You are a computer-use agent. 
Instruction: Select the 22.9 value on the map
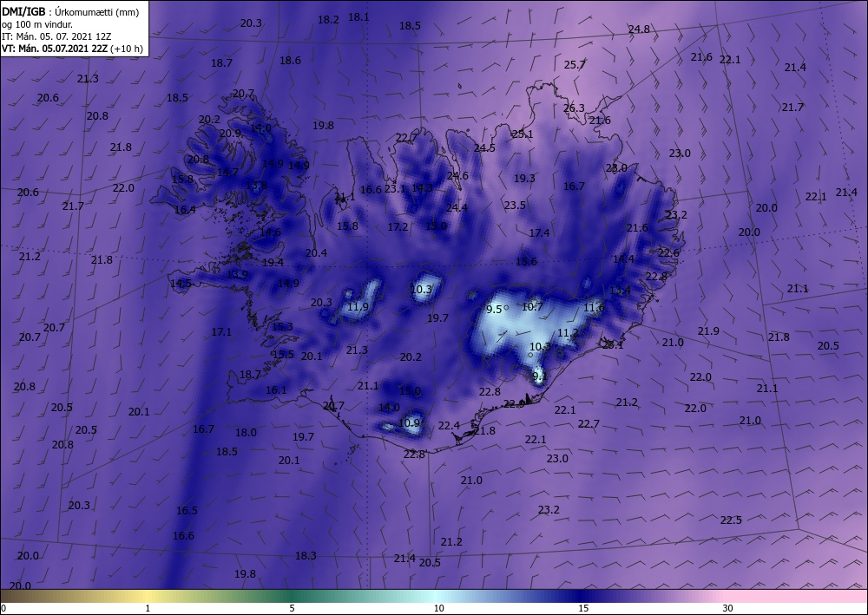(x=514, y=404)
